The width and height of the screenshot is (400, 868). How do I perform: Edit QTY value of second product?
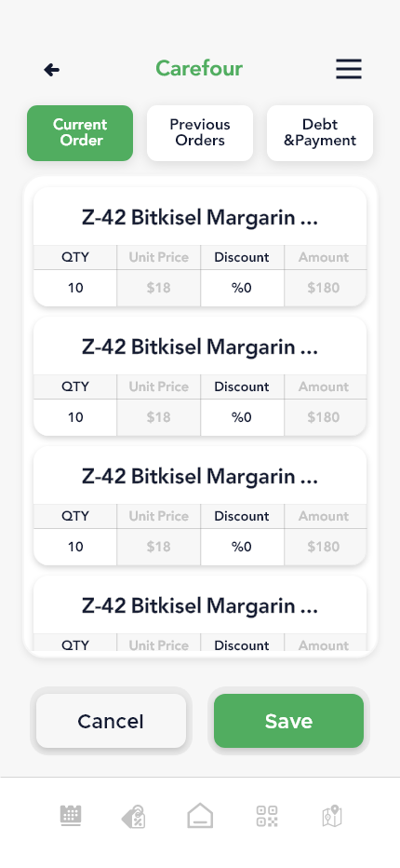(75, 417)
